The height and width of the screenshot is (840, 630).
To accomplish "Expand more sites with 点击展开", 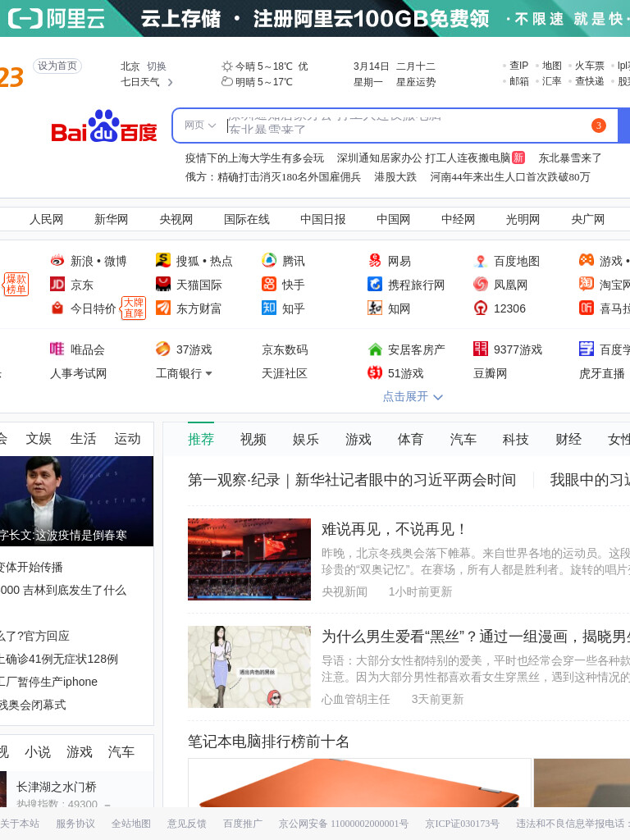I will [413, 396].
